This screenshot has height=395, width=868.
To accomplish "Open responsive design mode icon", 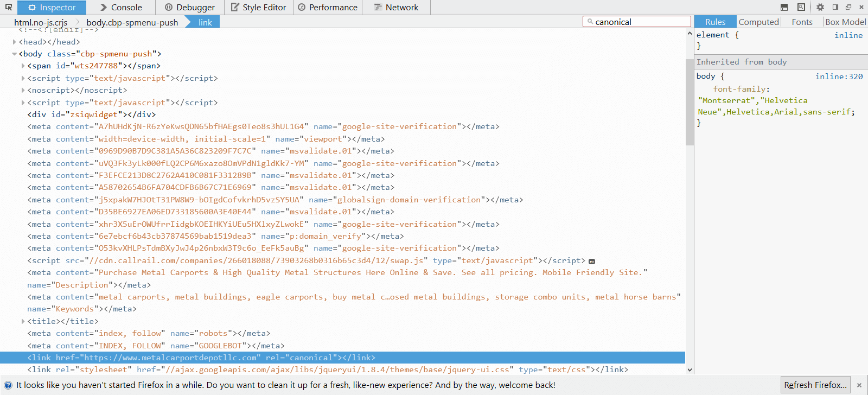I will point(801,7).
